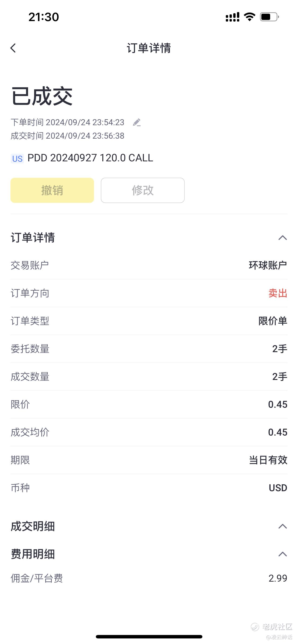Tap the 佣金/平台费 fee row
This screenshot has width=298, height=644.
149,578
